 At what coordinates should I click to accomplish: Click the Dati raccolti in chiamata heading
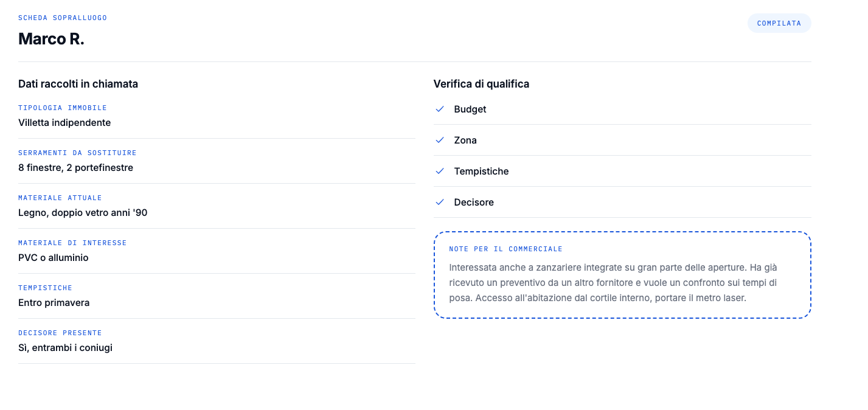click(78, 84)
